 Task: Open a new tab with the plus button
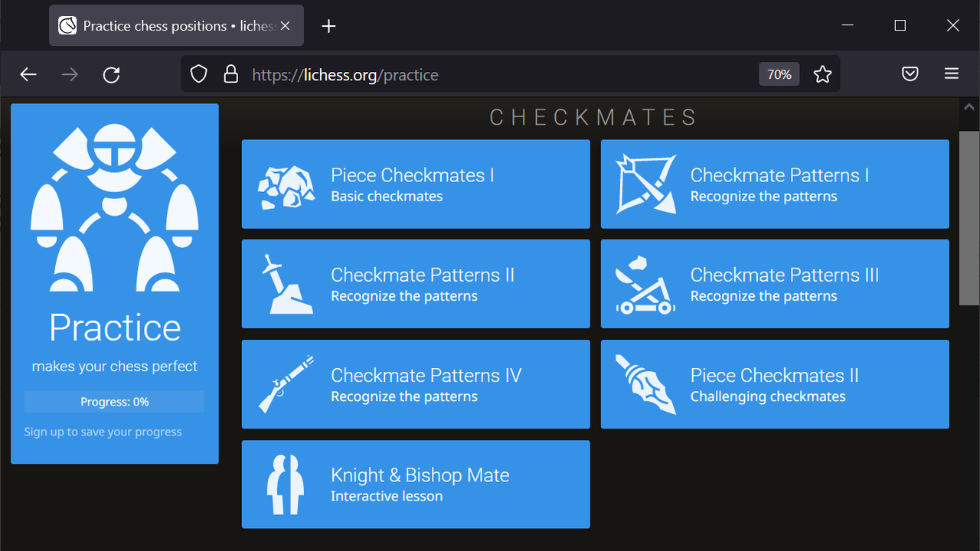coord(328,26)
